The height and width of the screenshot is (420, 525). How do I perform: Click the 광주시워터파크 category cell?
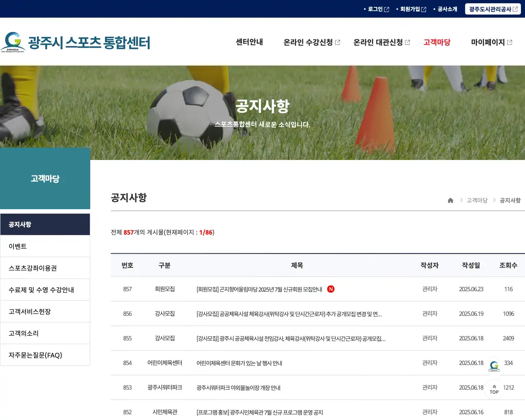point(165,387)
